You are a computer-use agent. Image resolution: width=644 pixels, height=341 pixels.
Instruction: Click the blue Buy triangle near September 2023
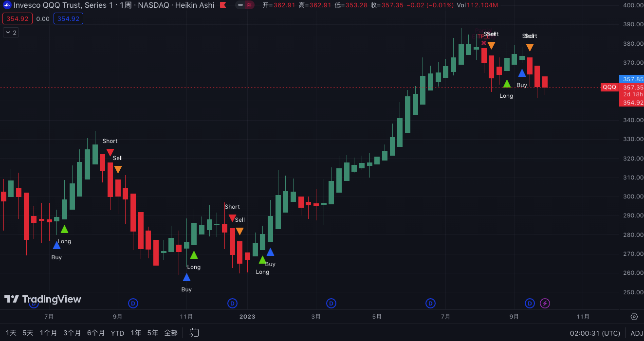pos(522,73)
